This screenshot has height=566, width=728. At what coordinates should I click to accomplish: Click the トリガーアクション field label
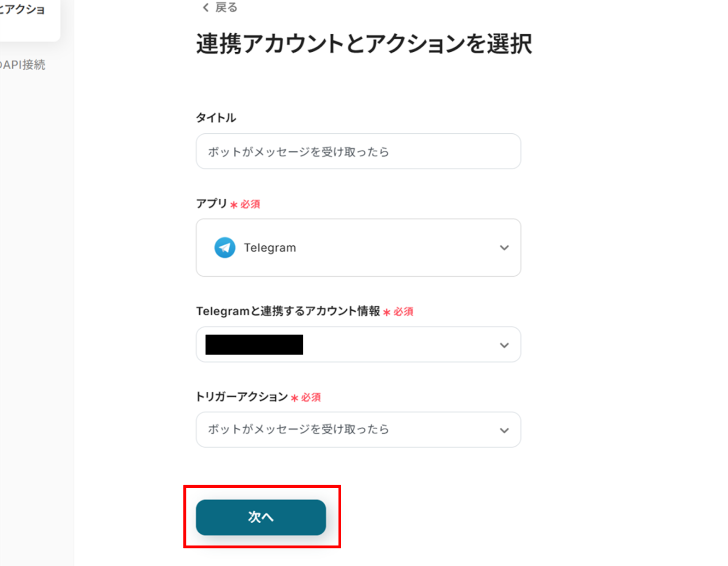tap(242, 397)
